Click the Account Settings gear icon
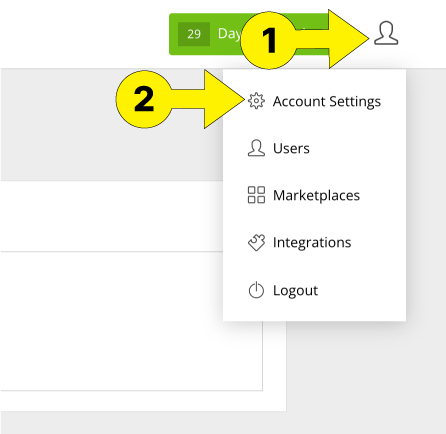The width and height of the screenshot is (446, 434). click(x=256, y=101)
